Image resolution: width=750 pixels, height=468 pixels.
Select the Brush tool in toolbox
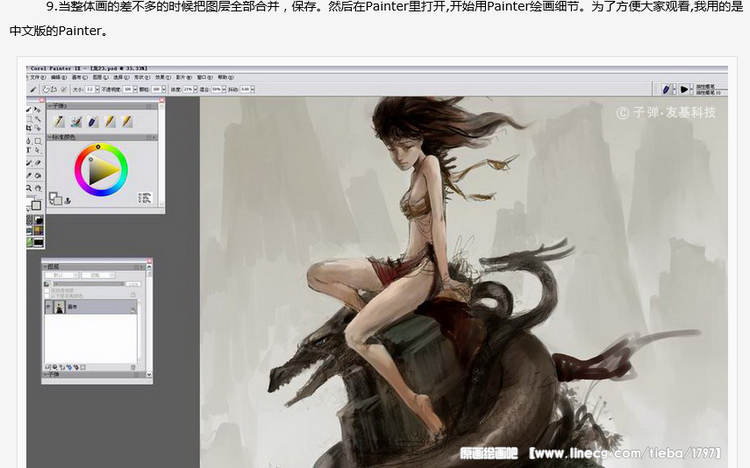(29, 109)
